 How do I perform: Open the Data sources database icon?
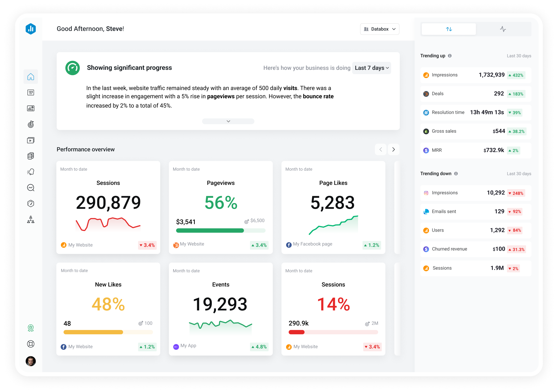pos(31,156)
